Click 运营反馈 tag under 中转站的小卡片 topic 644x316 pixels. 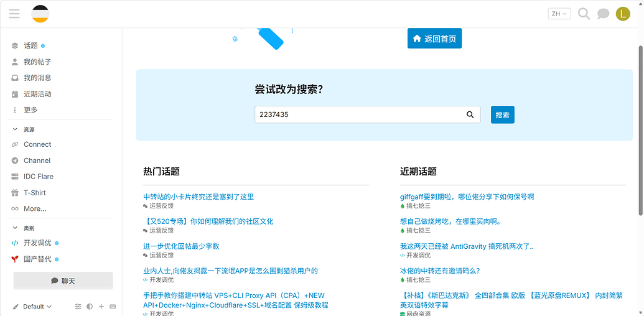coord(159,206)
